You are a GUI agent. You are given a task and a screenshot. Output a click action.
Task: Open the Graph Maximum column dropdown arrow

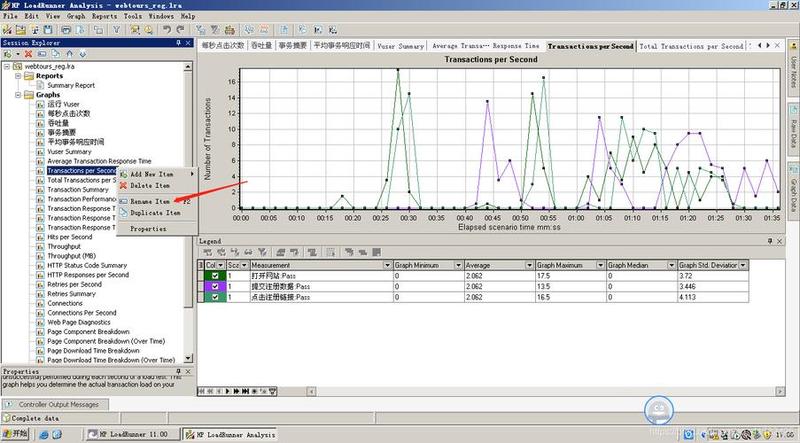click(x=601, y=265)
